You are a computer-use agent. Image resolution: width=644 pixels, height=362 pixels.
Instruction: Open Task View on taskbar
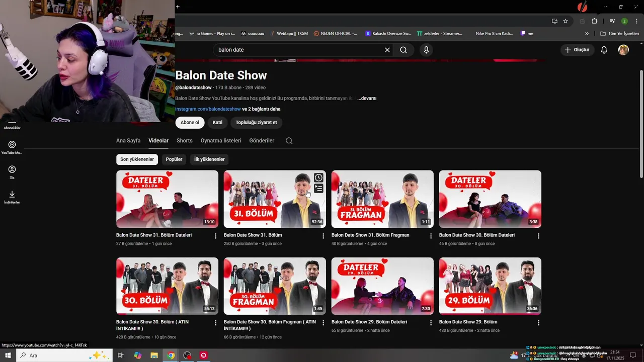click(121, 355)
